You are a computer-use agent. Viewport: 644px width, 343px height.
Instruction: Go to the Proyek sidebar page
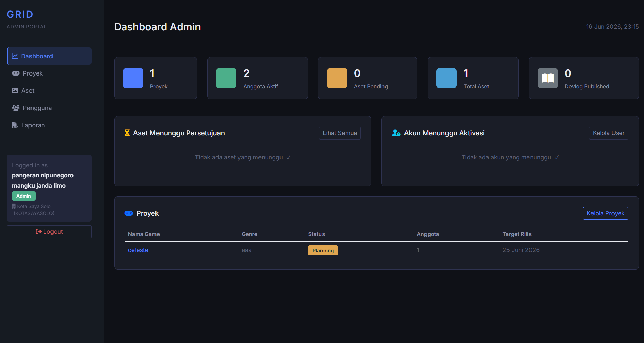[49, 73]
